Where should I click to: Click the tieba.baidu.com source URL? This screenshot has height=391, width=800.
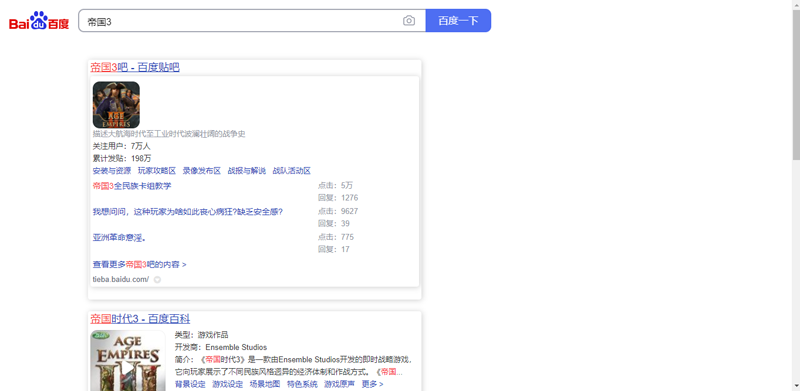(x=121, y=279)
